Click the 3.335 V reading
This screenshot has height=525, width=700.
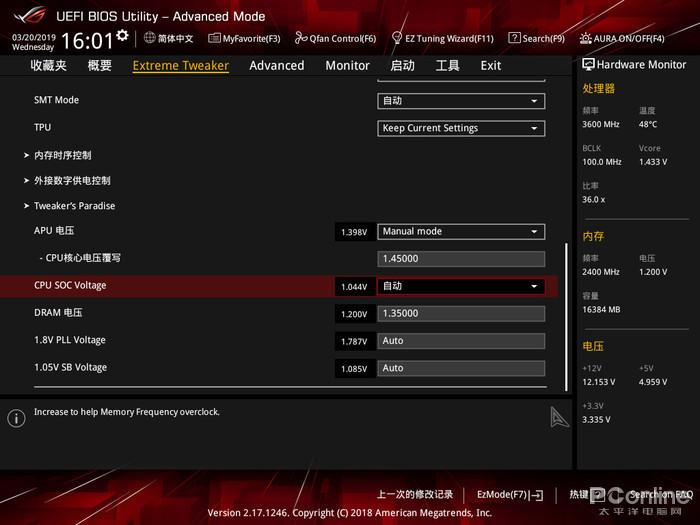pos(596,420)
